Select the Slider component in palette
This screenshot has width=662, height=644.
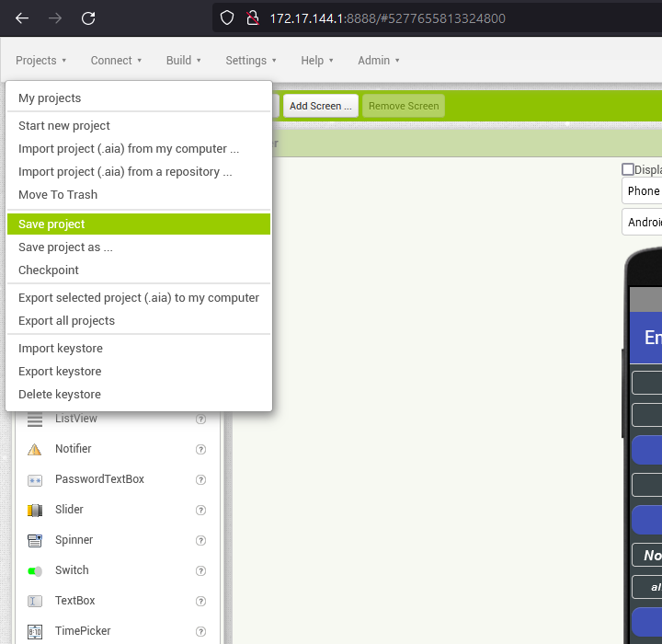coord(69,510)
